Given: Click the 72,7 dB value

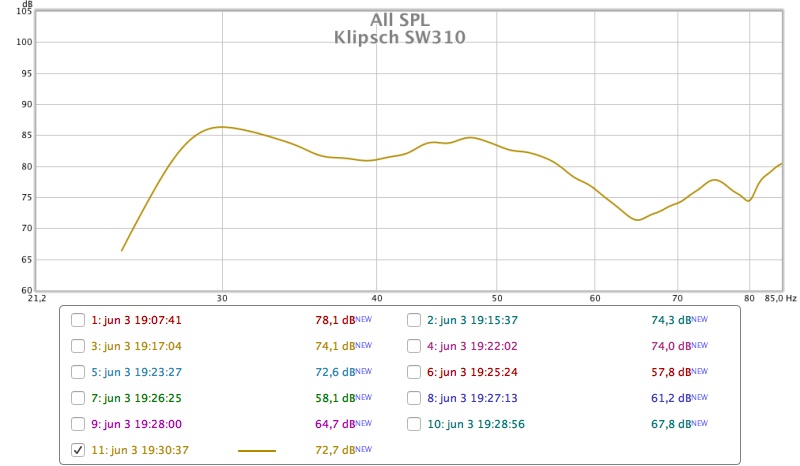Looking at the screenshot, I should click(x=335, y=450).
